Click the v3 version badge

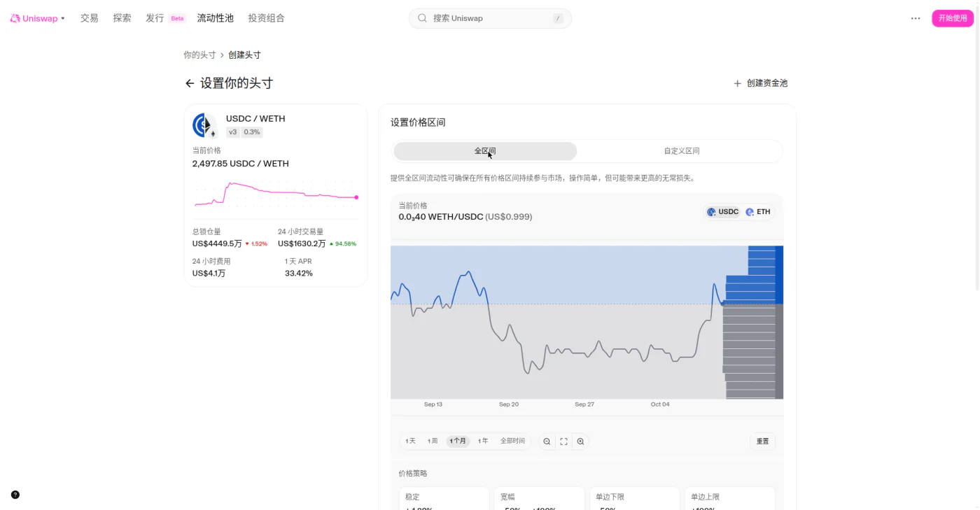click(x=233, y=132)
